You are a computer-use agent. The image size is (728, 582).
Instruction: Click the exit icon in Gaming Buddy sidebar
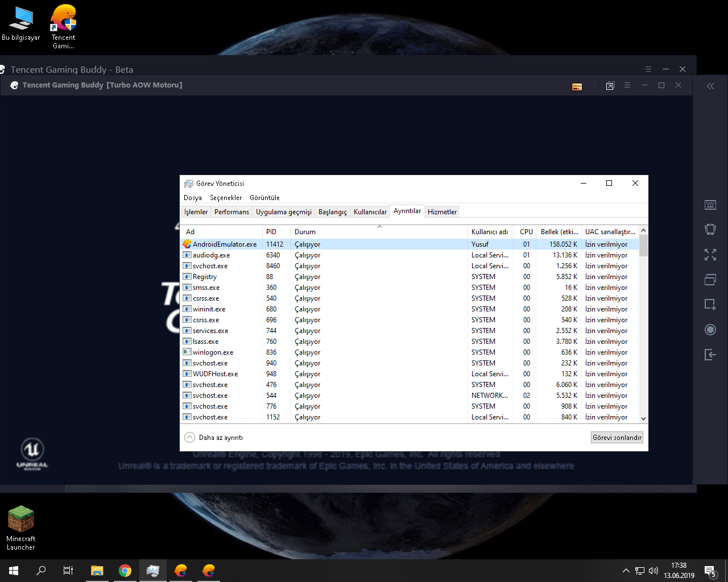point(710,355)
